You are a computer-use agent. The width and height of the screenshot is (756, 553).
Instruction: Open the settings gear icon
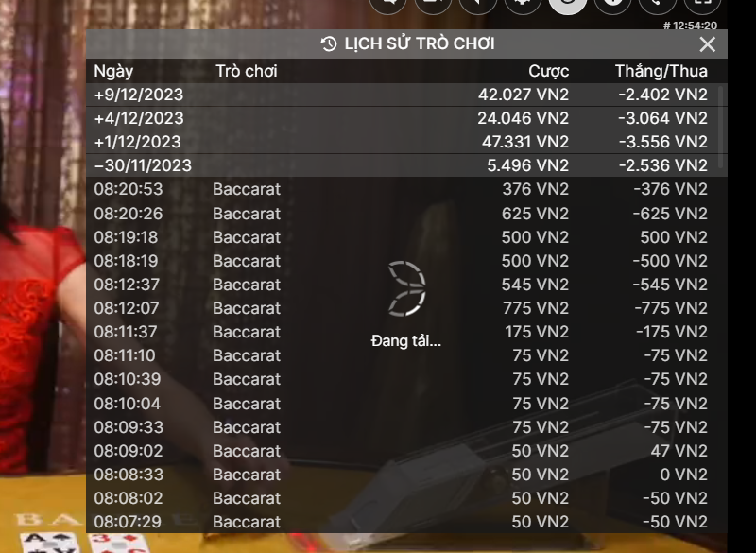point(524,4)
